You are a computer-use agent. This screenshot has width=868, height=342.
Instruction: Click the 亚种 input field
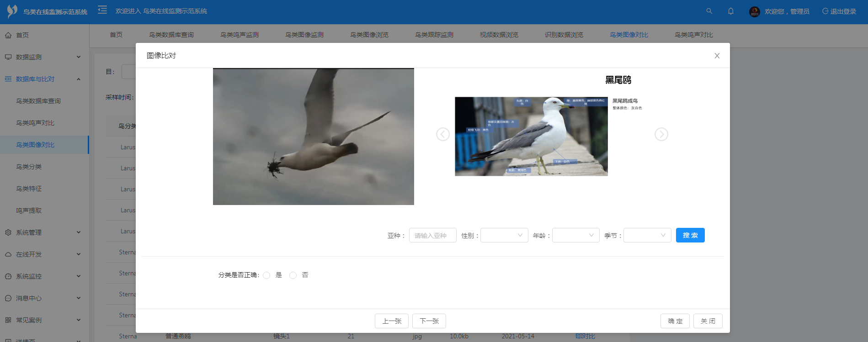pyautogui.click(x=432, y=235)
